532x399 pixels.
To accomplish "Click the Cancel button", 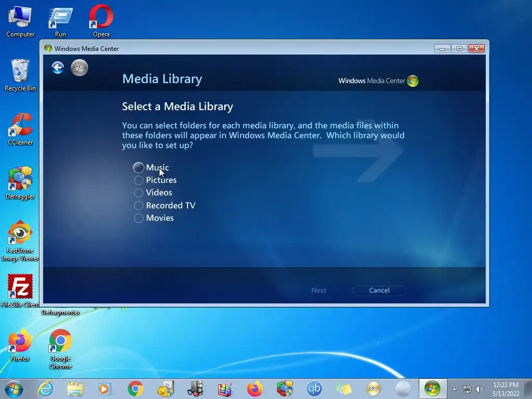I will tap(379, 290).
